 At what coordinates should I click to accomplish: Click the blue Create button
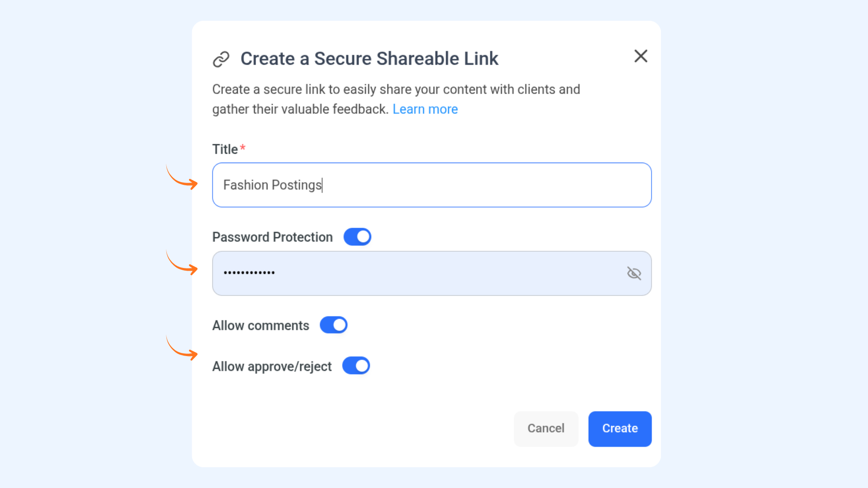click(619, 428)
